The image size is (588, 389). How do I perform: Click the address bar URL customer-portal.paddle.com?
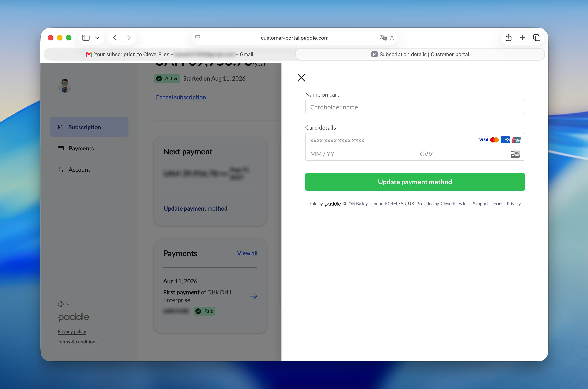[295, 38]
